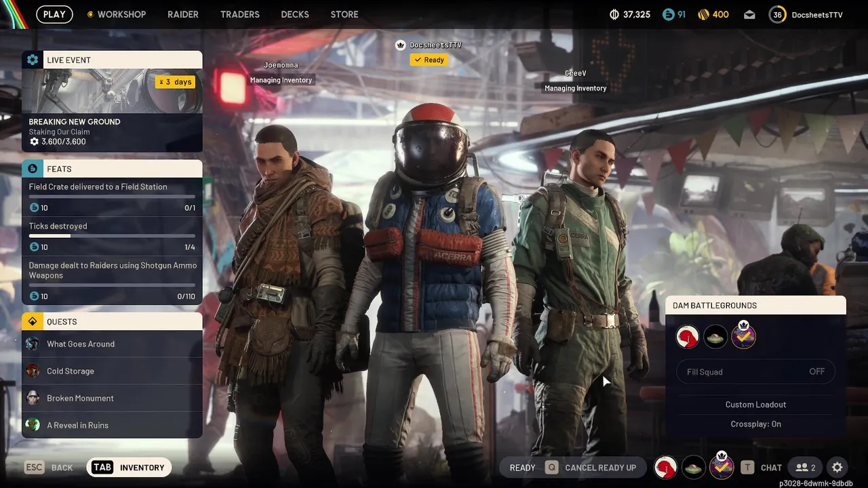Viewport: 868px width, 488px height.
Task: Click the 3,600/3,600 event progress
Action: pos(58,142)
